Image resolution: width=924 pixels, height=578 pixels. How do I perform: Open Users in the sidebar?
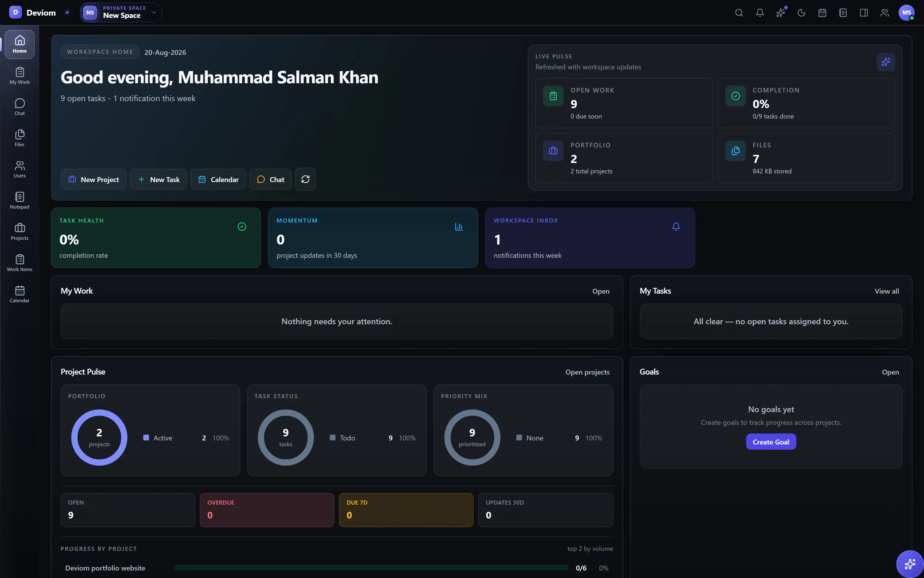[19, 169]
